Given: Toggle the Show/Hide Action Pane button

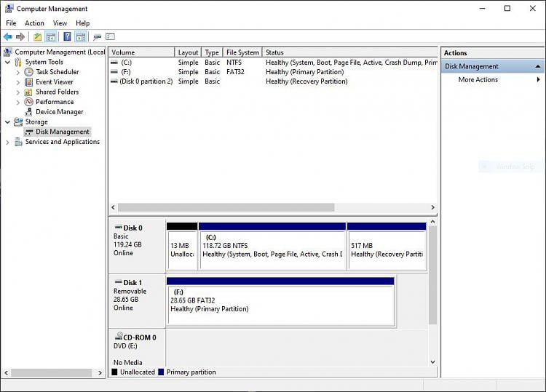Looking at the screenshot, I should (80, 36).
